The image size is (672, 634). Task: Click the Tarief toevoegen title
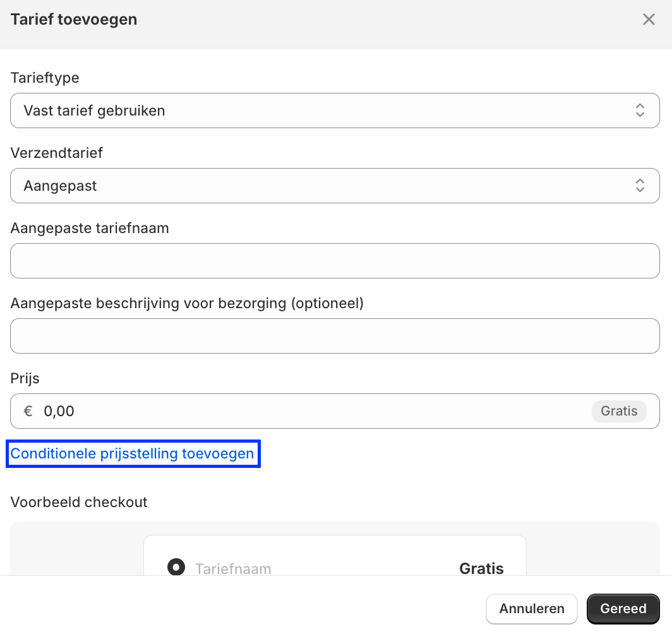pos(74,20)
